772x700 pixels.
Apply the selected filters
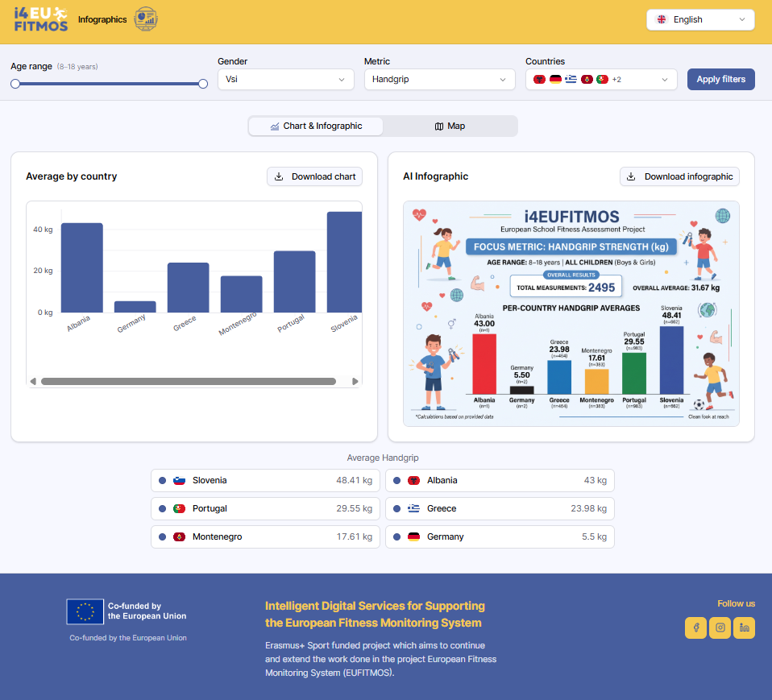pos(720,79)
